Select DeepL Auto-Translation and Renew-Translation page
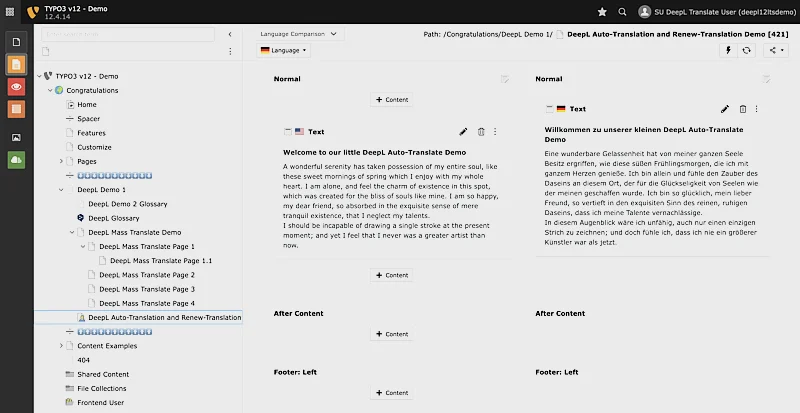 click(165, 318)
